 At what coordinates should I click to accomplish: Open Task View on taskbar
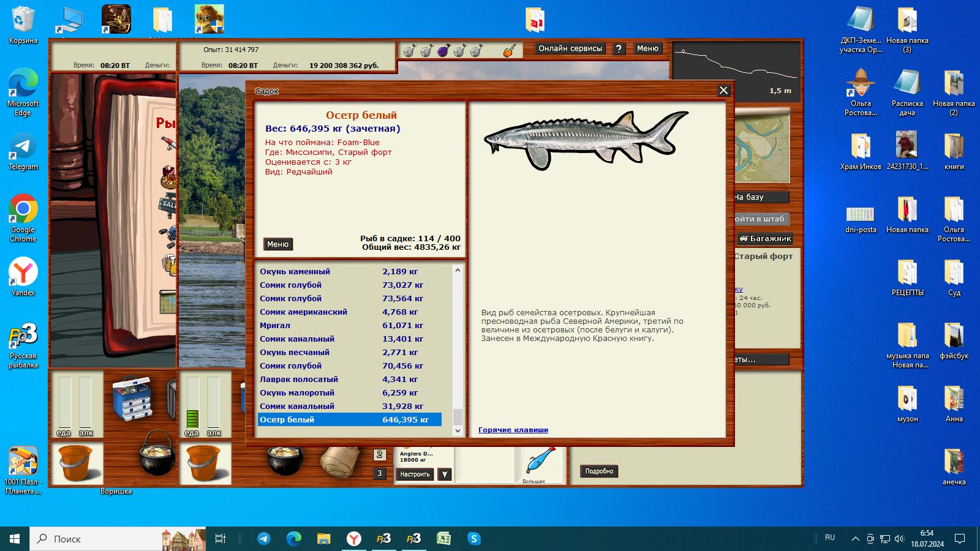[221, 539]
